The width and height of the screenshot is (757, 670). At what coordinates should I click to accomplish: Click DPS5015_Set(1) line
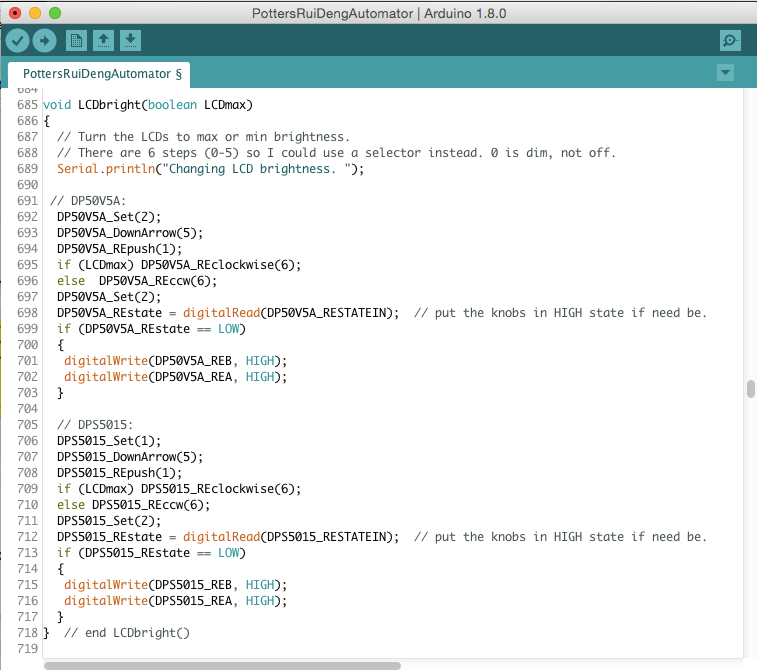pos(109,440)
